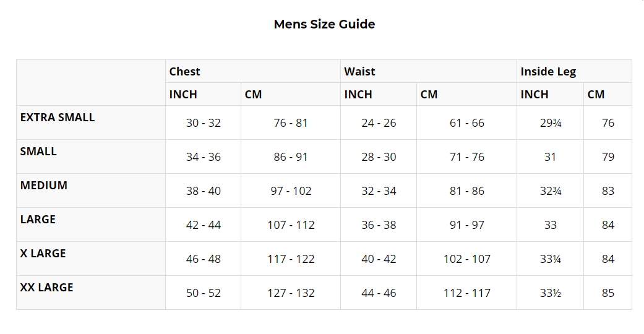Select the LARGE row label
The image size is (644, 334).
38,220
